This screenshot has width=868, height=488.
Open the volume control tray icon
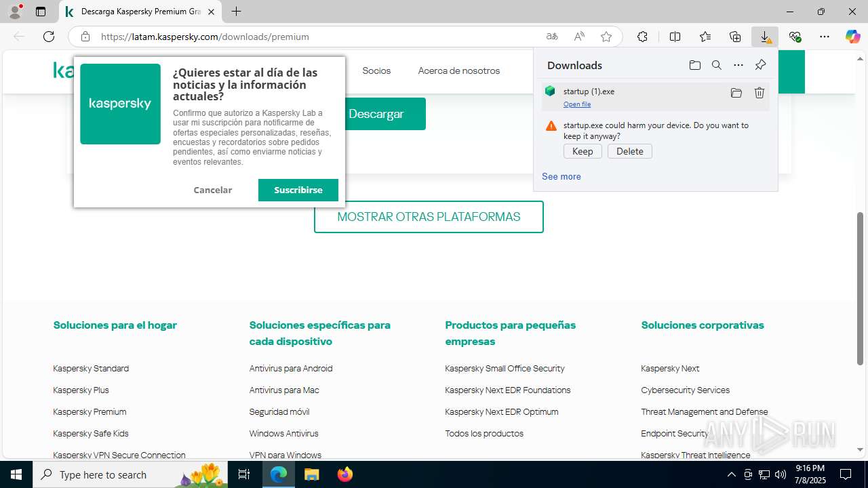(x=781, y=474)
